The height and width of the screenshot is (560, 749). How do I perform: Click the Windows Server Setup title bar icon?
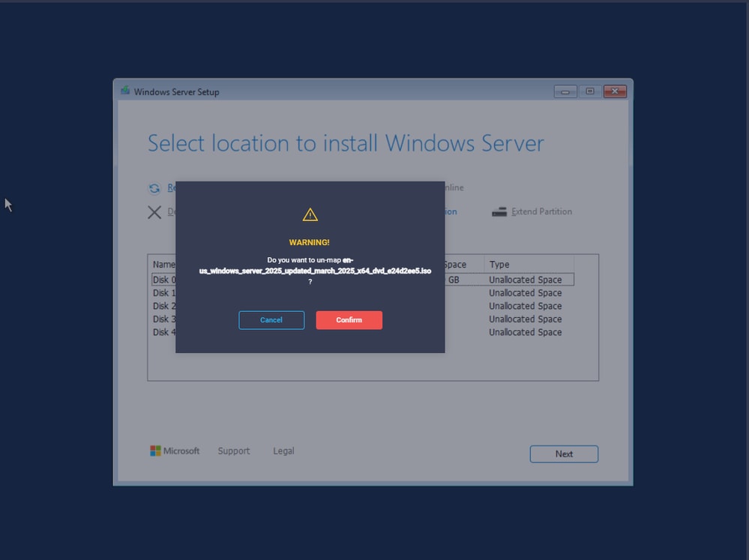(x=125, y=91)
